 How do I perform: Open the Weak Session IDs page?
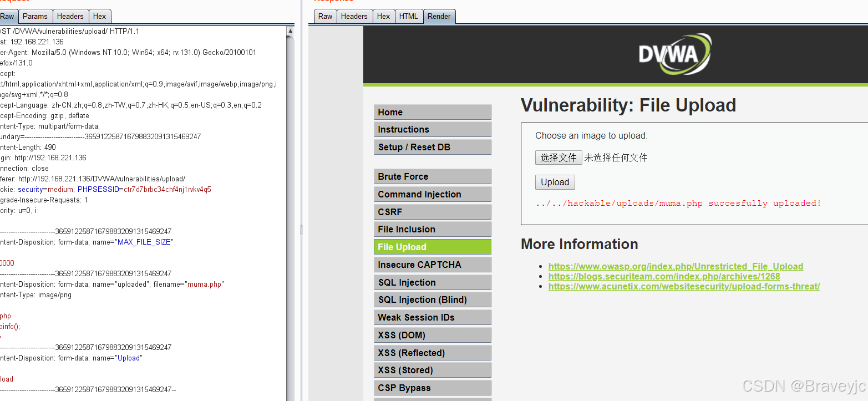pyautogui.click(x=433, y=317)
